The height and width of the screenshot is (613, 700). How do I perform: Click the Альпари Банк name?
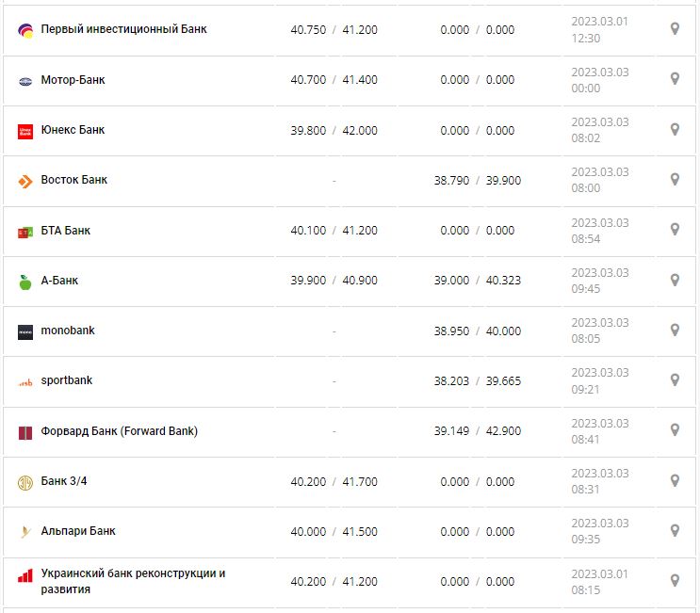coord(78,531)
